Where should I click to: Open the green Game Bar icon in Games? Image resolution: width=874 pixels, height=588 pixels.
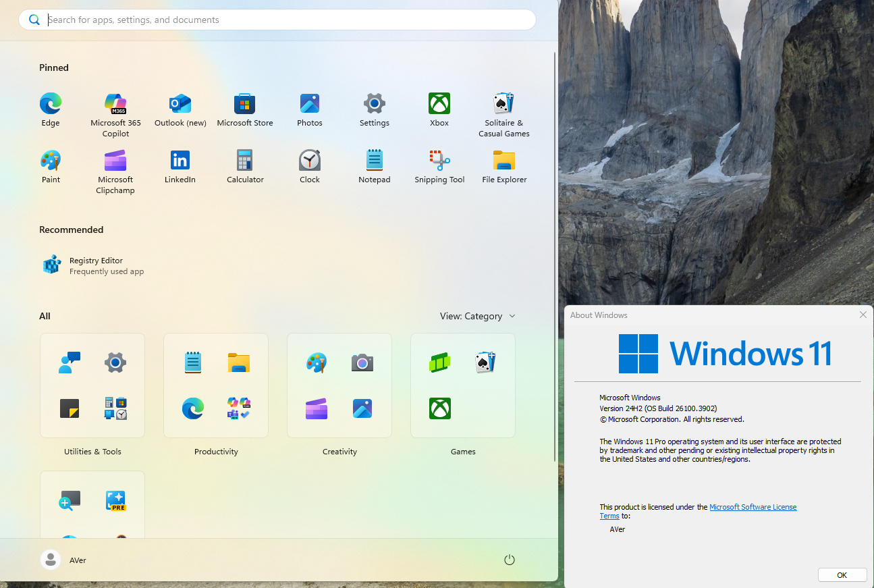tap(440, 363)
